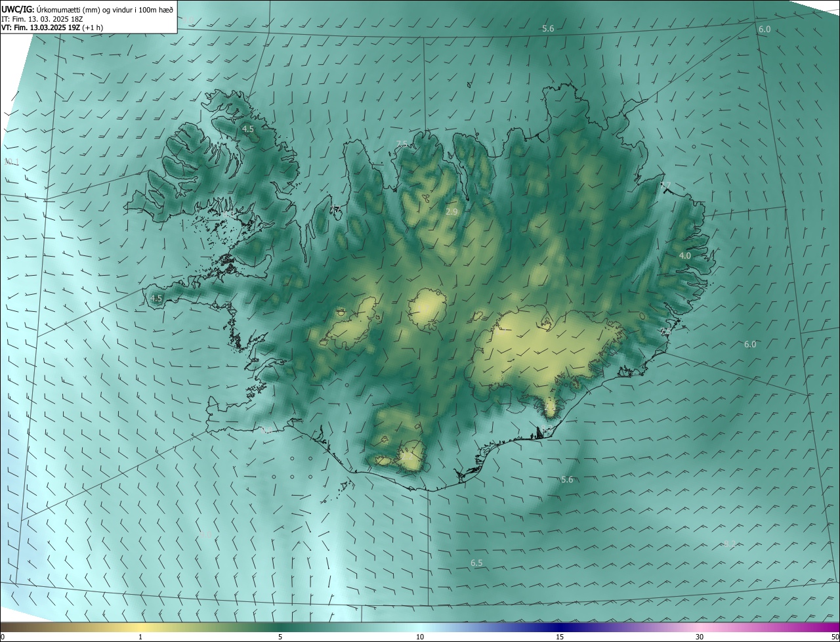The width and height of the screenshot is (840, 642).
Task: Click the 4.0 value over the Eastfjords
Action: pyautogui.click(x=684, y=255)
